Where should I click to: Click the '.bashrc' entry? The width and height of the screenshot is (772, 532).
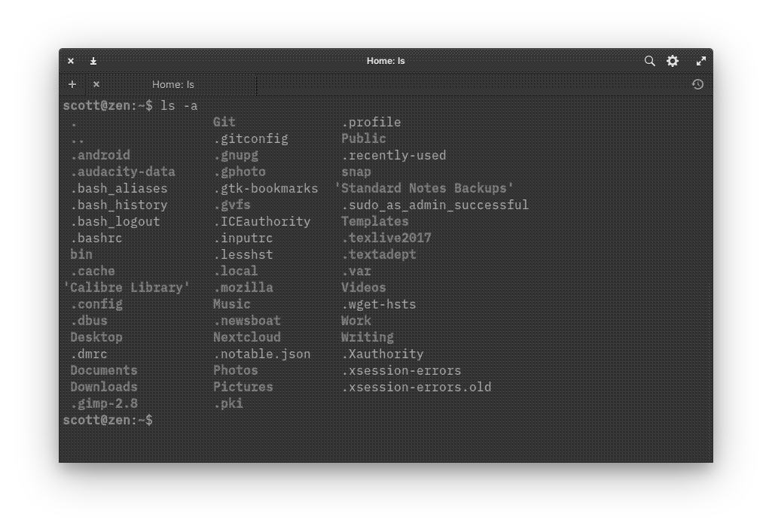click(96, 238)
